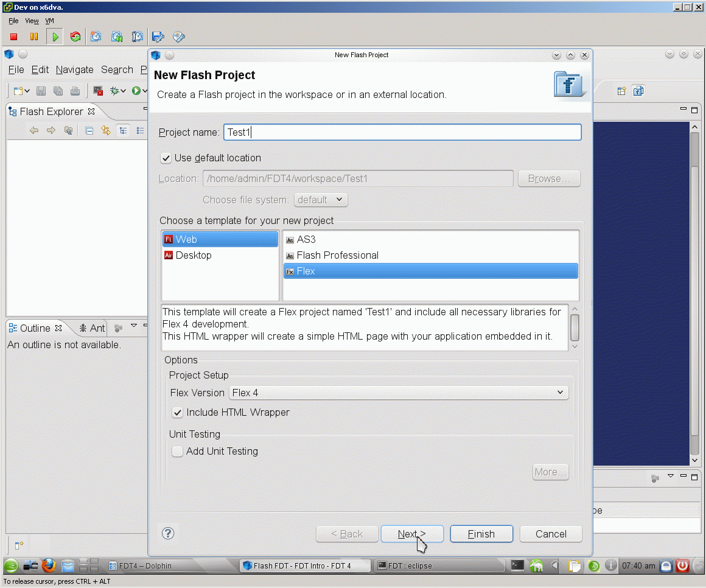Click Forward arrow in Flash Explorer
Screen dimensions: 706x588
(x=51, y=131)
